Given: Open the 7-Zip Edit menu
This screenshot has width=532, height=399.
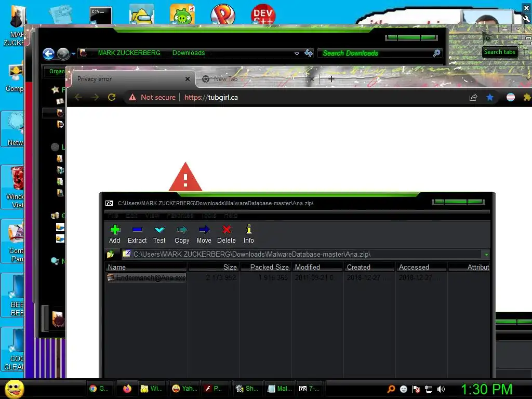Looking at the screenshot, I should tap(131, 216).
